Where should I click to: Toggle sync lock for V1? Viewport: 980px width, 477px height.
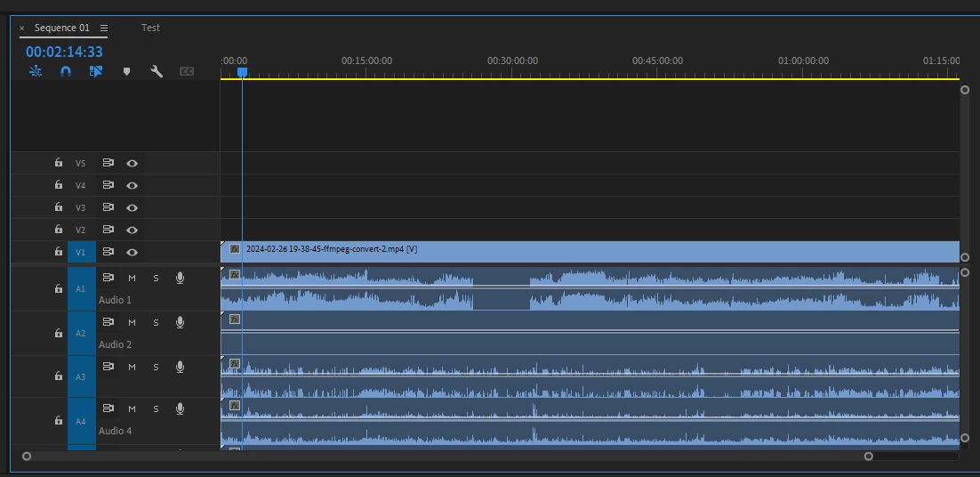coord(108,251)
